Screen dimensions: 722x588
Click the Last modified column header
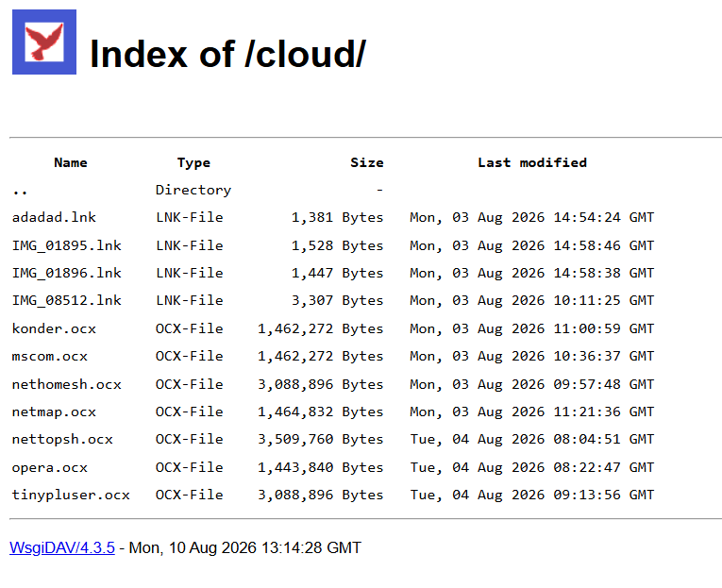click(532, 162)
